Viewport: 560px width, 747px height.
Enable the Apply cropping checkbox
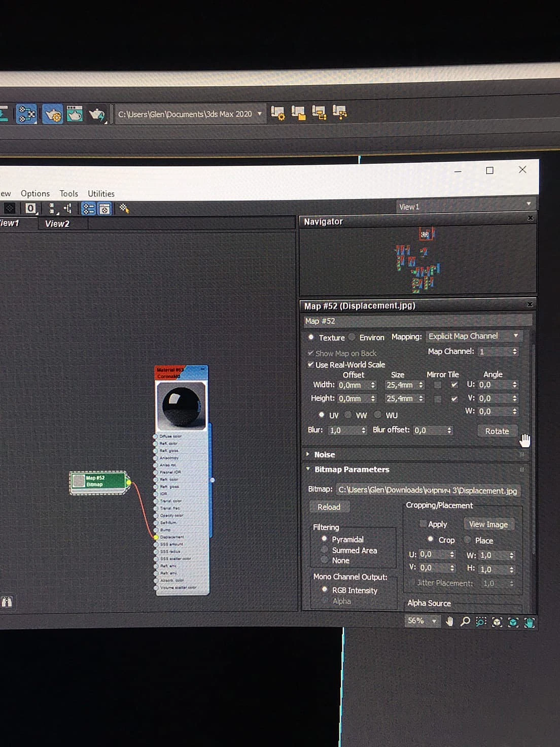(423, 524)
